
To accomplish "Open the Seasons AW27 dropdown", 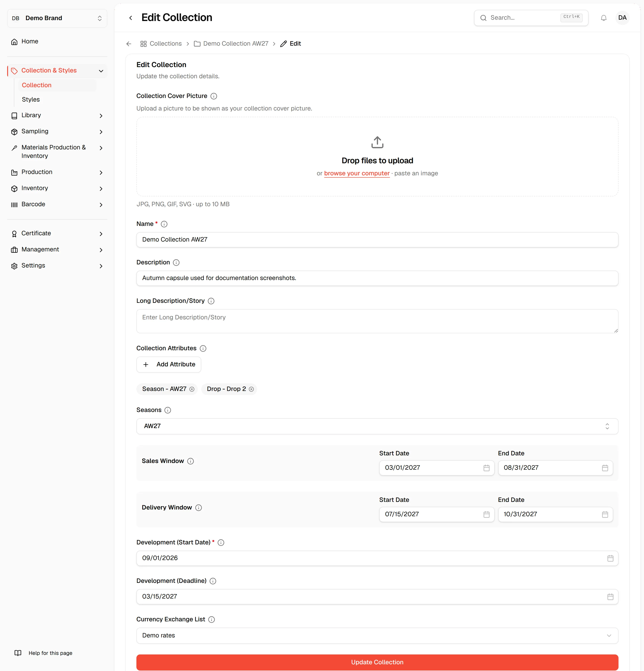I will pyautogui.click(x=377, y=426).
